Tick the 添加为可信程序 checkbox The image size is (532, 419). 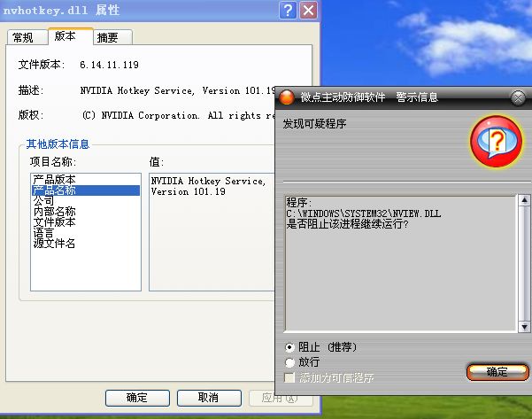pyautogui.click(x=289, y=377)
